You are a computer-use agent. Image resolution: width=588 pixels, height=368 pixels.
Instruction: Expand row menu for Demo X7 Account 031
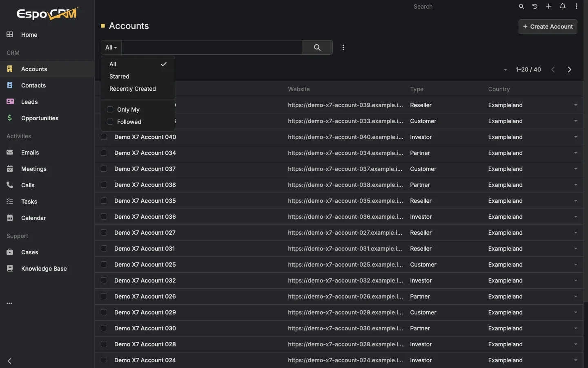click(x=576, y=249)
